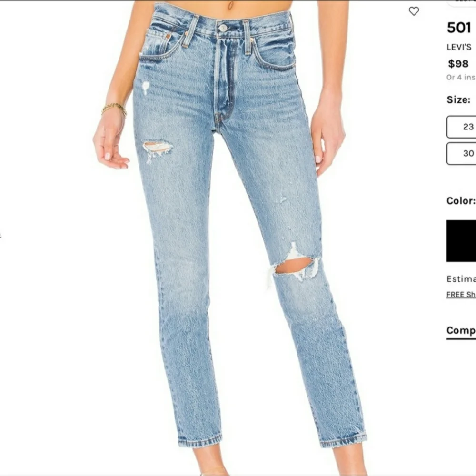Select size 23
The width and height of the screenshot is (476, 476).
click(x=461, y=127)
